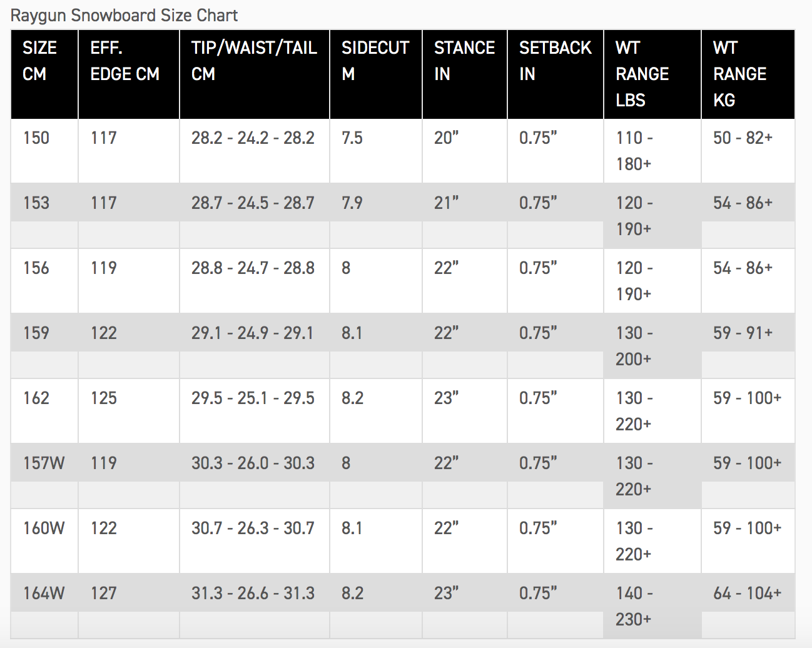The image size is (812, 648).
Task: Select the TIP/WAIST/TAIL CM column header
Action: click(253, 61)
